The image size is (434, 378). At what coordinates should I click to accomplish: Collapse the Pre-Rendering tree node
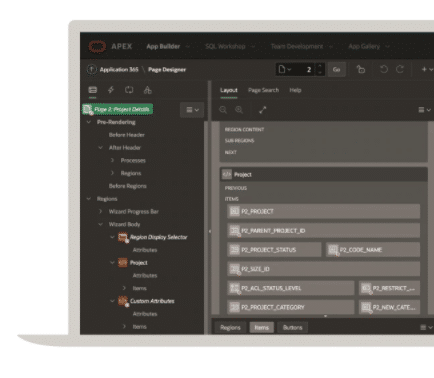click(x=89, y=122)
